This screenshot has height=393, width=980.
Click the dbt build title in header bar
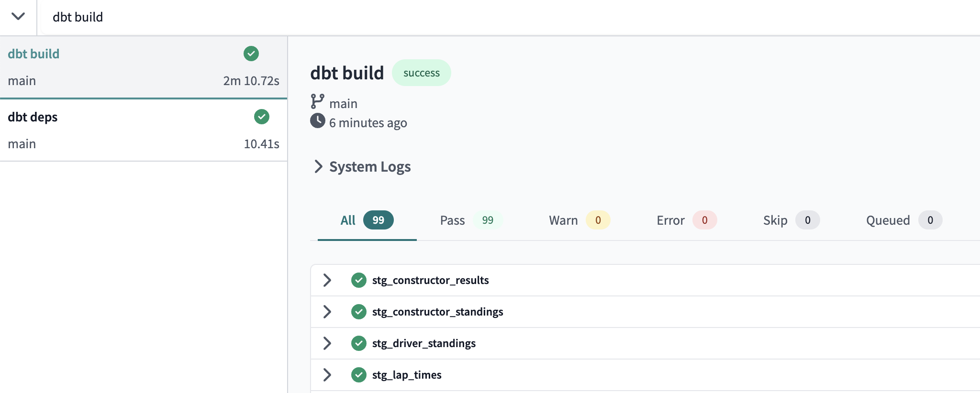tap(78, 17)
